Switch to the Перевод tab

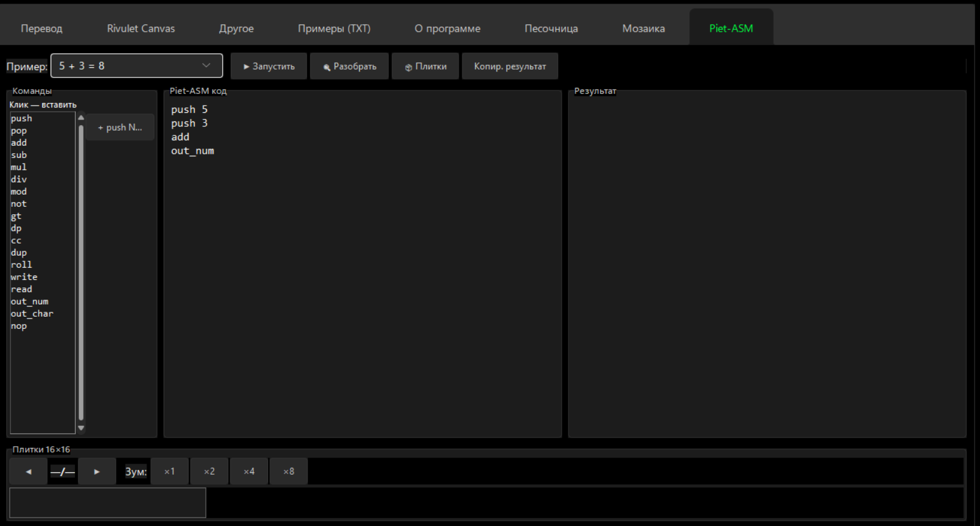pos(42,29)
